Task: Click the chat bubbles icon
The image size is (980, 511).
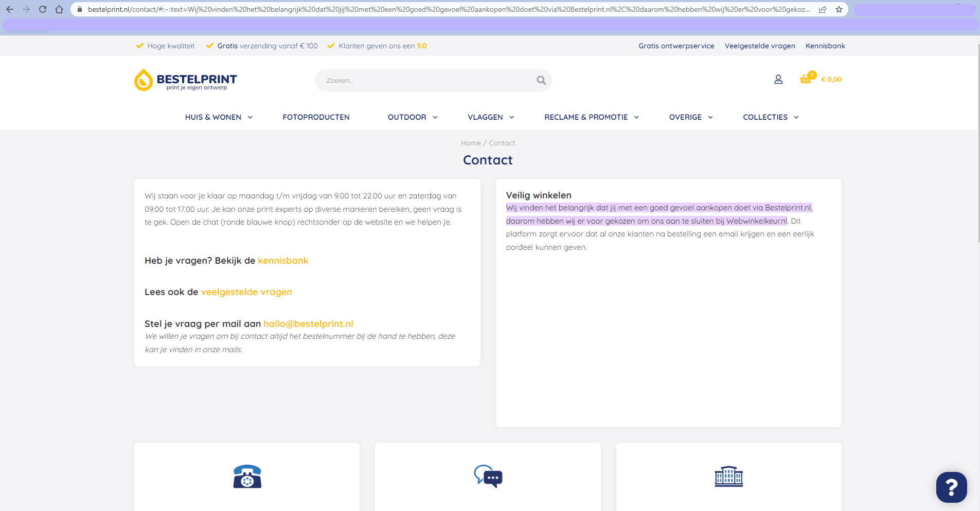Action: click(488, 477)
